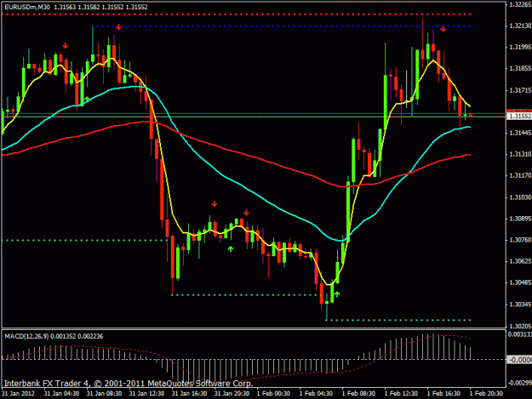Select the lowest green dotted support line

[x=398, y=320]
